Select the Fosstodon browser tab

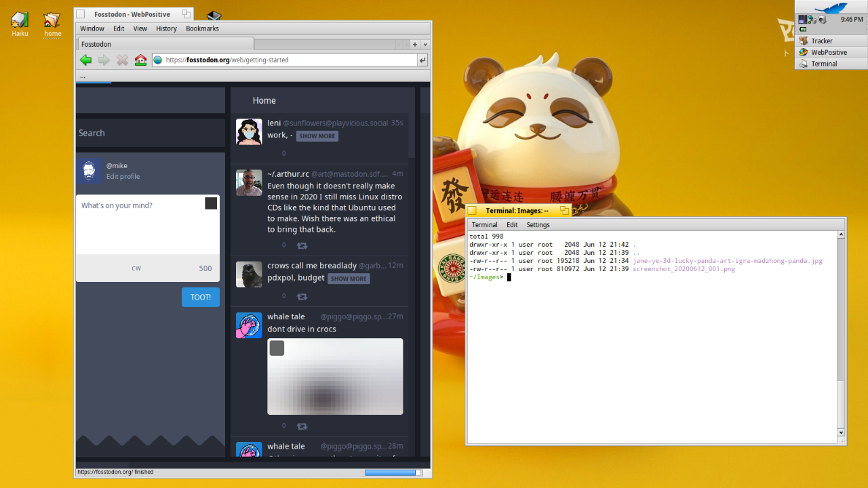click(165, 44)
